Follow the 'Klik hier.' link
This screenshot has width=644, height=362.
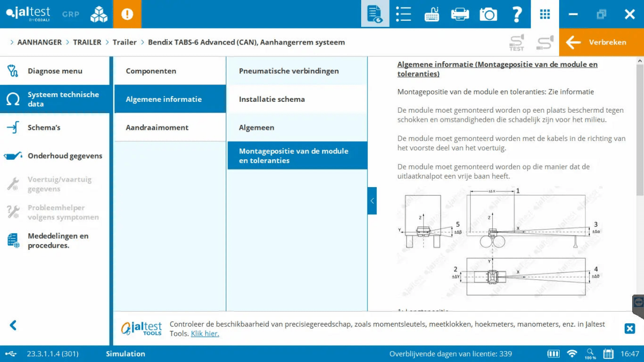click(x=205, y=334)
